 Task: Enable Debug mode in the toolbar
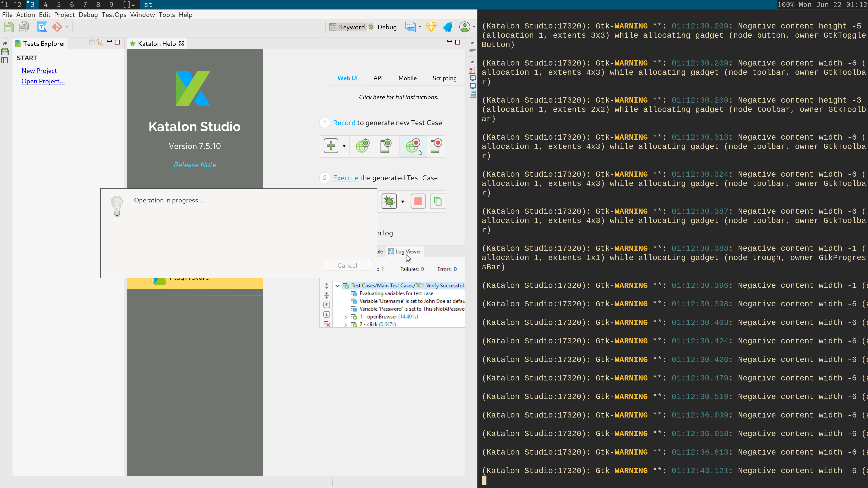point(382,27)
